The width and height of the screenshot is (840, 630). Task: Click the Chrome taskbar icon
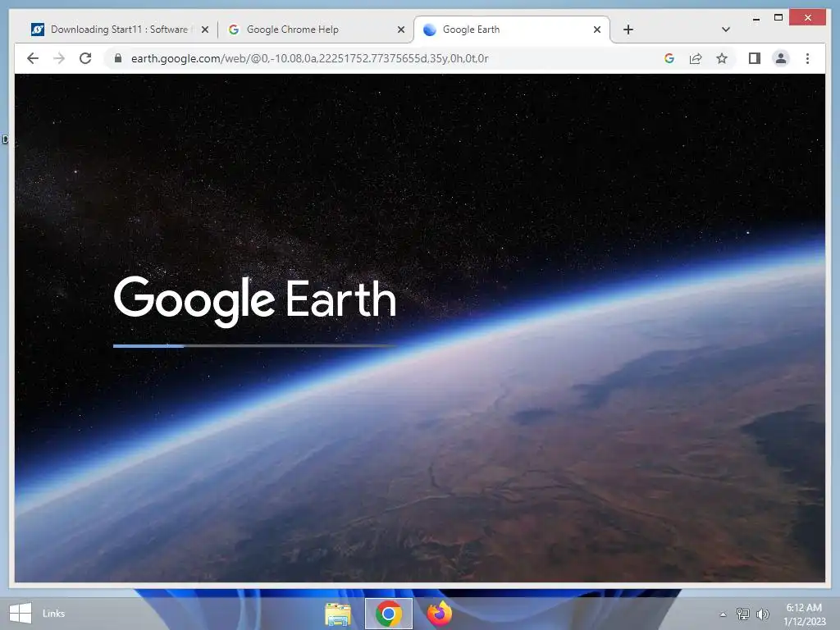(389, 614)
